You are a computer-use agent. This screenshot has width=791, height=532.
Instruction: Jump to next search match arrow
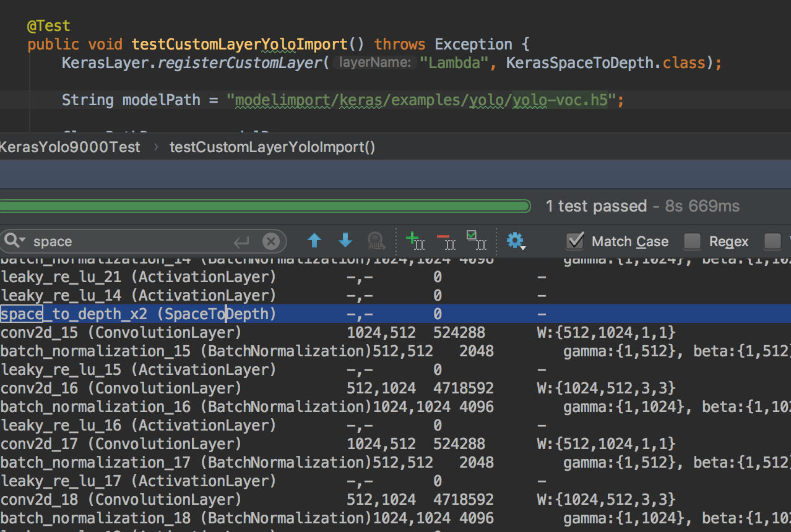coord(345,241)
